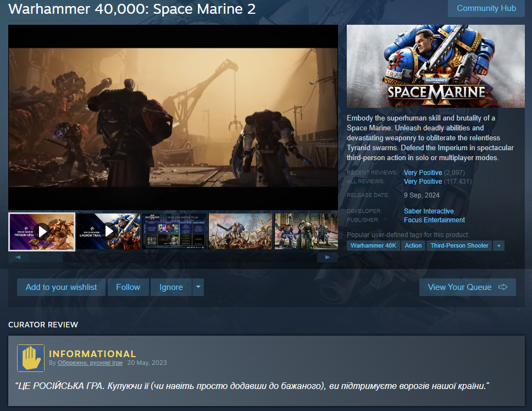
Task: Open all reviews Very Positive link
Action: pyautogui.click(x=423, y=182)
